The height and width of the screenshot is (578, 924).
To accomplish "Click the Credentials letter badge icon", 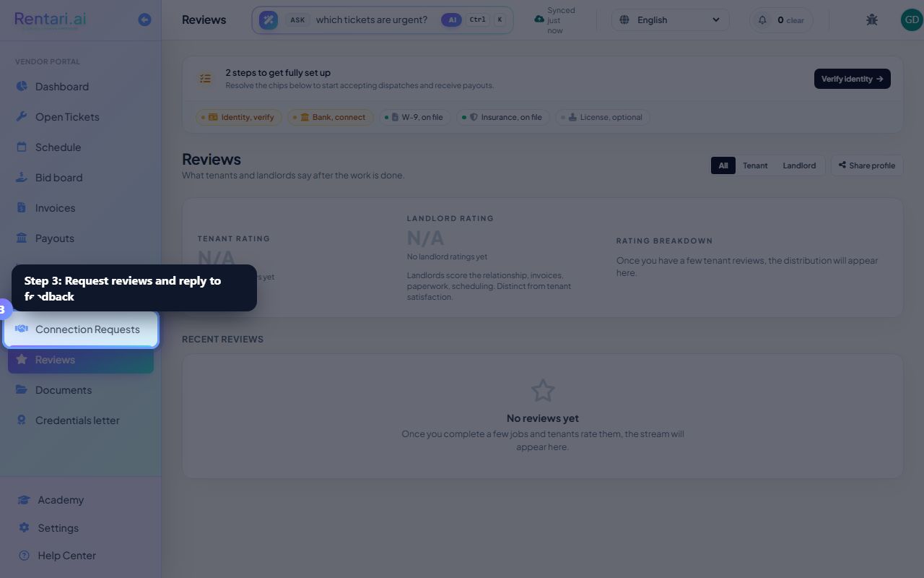I will tap(22, 420).
